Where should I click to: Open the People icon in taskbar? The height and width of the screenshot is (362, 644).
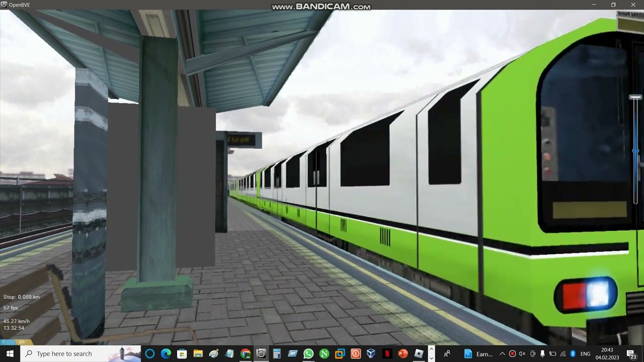pyautogui.click(x=447, y=353)
